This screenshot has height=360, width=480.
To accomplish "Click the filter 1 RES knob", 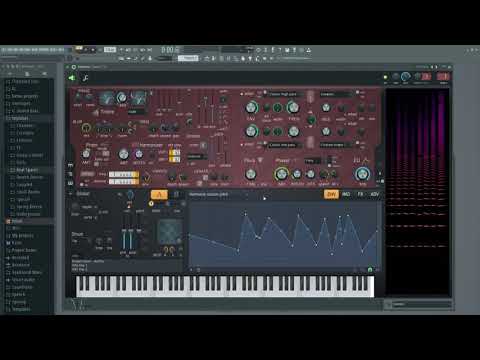I will point(326,108).
